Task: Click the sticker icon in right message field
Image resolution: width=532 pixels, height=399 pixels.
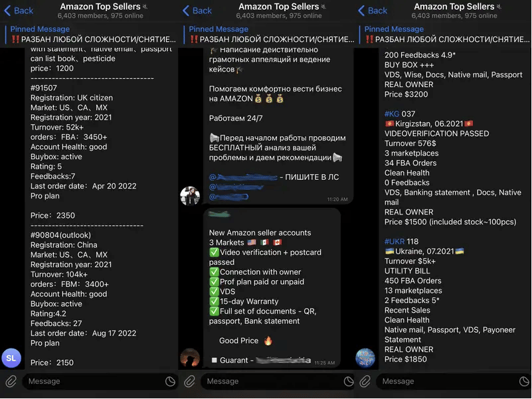Action: (524, 381)
